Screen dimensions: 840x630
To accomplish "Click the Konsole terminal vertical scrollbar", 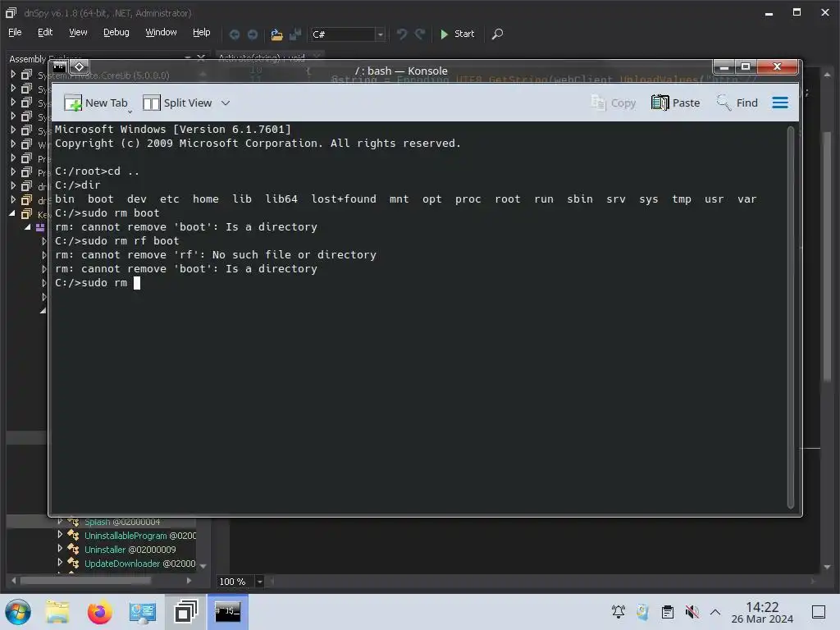I will (790, 317).
